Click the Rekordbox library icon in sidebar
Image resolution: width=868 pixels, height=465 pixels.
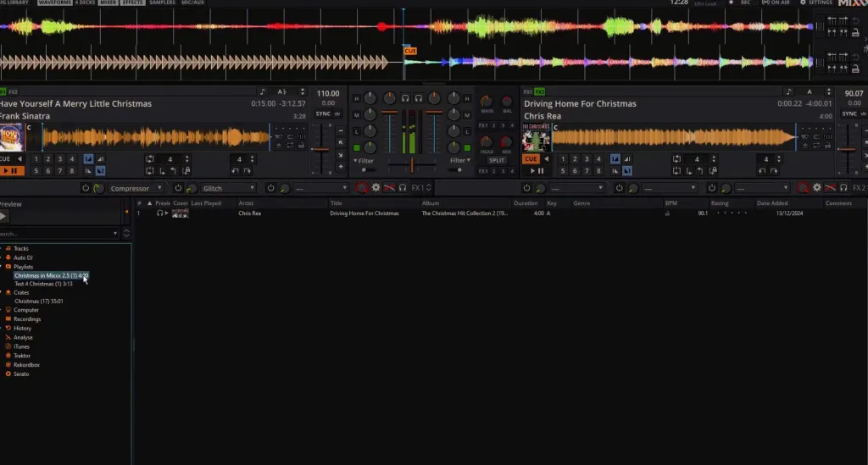click(x=8, y=364)
